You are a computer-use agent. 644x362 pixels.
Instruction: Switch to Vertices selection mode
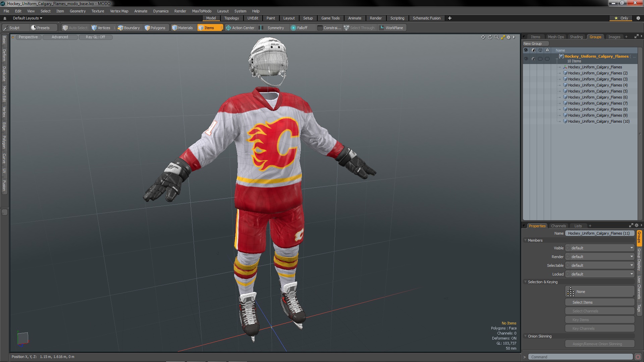point(101,28)
